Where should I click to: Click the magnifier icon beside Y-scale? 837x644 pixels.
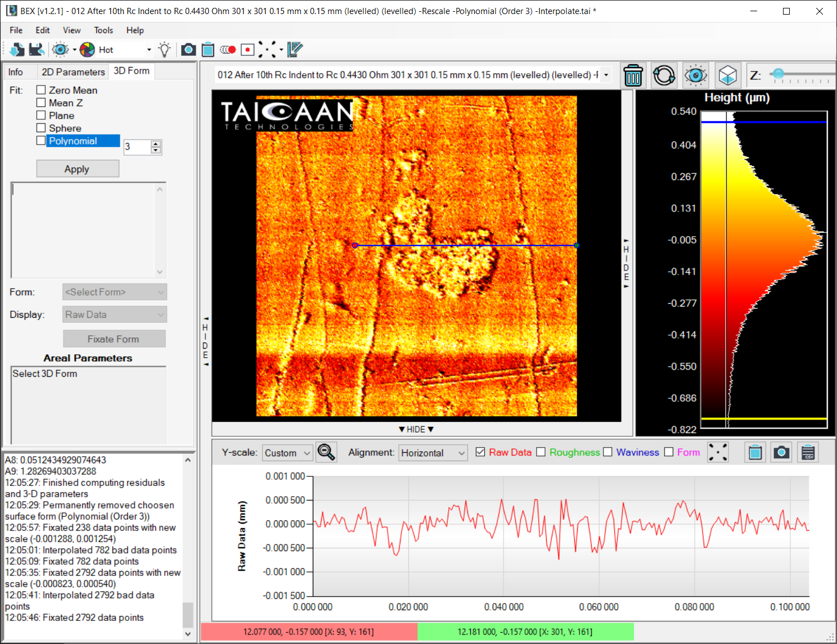click(326, 452)
